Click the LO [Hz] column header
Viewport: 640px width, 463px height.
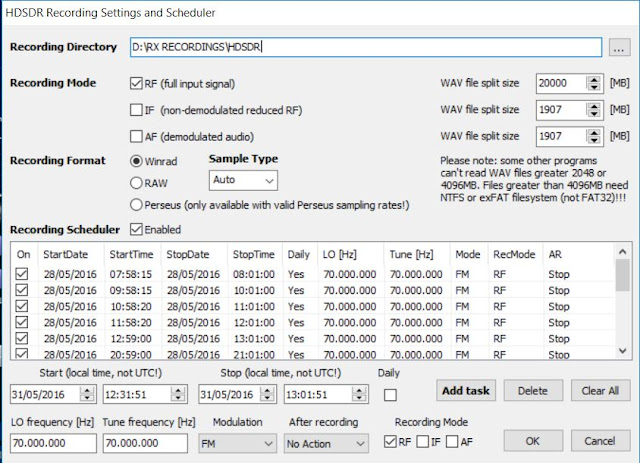coord(351,254)
